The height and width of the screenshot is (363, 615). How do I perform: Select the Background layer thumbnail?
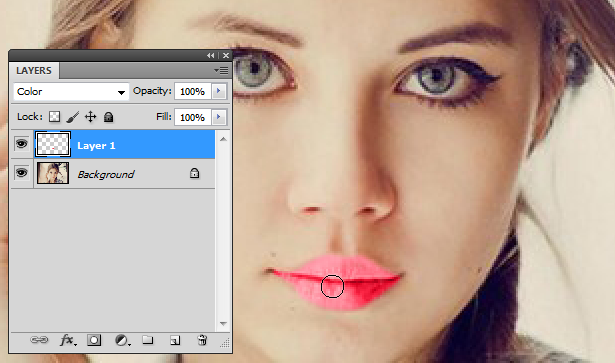(x=53, y=173)
